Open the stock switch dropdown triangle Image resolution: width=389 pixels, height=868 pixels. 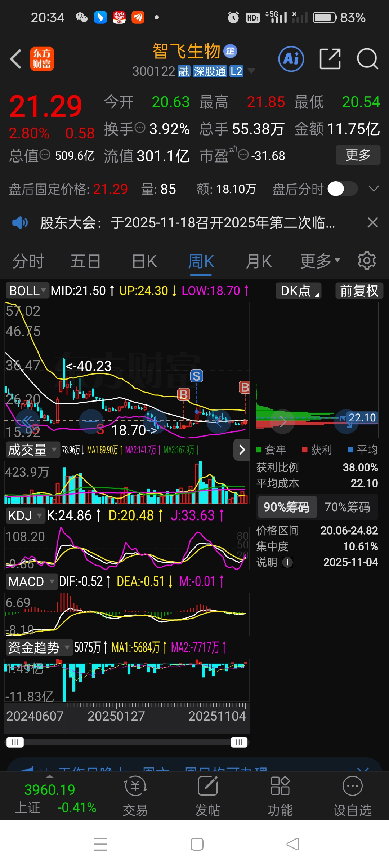(251, 71)
